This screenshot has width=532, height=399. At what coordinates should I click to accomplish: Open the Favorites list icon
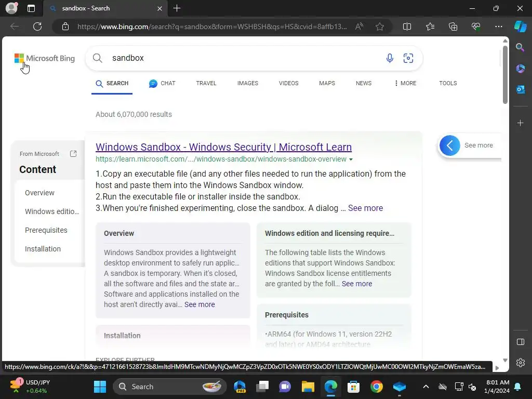click(x=430, y=26)
